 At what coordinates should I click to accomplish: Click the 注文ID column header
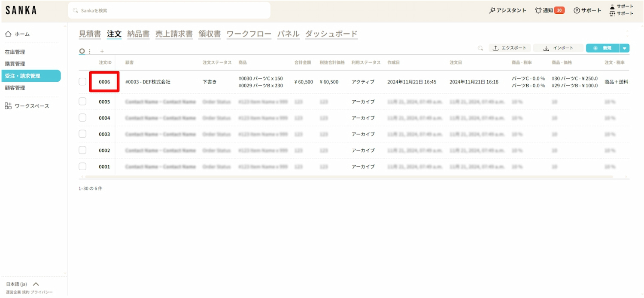point(105,63)
